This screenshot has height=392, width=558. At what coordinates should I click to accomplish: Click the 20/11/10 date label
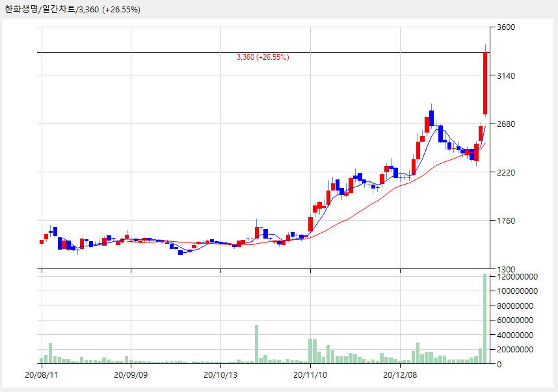point(310,375)
